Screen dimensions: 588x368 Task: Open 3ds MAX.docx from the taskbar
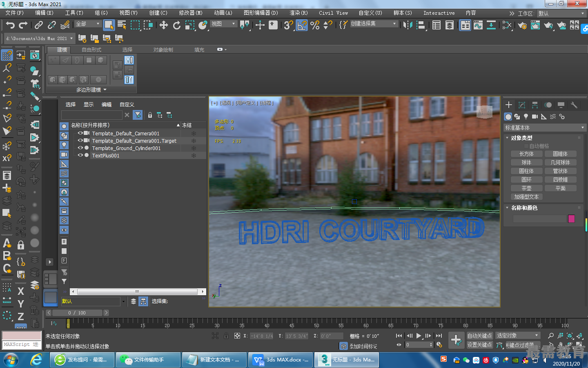tap(281, 360)
